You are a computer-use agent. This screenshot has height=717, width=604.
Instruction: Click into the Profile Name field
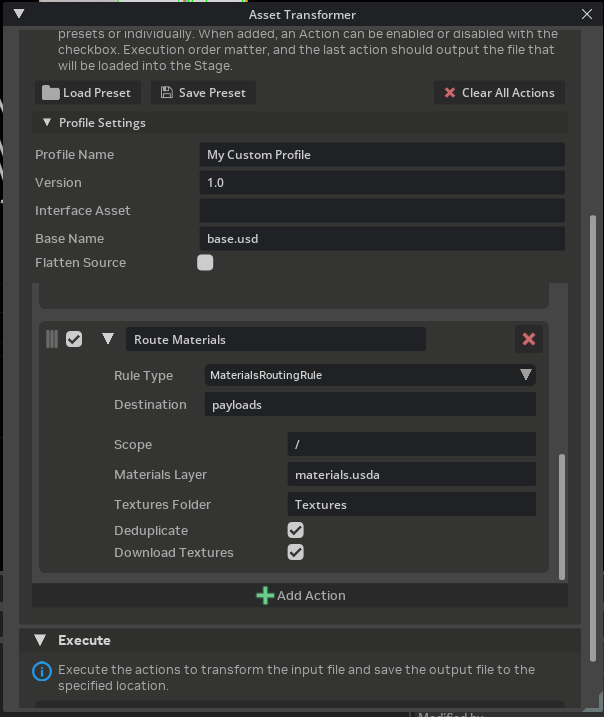pos(382,155)
